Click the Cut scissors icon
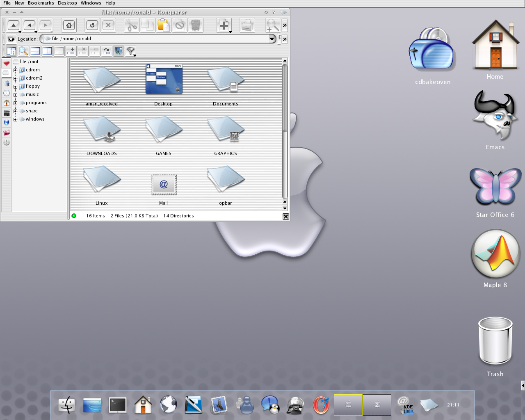This screenshot has height=420, width=525. click(x=131, y=25)
